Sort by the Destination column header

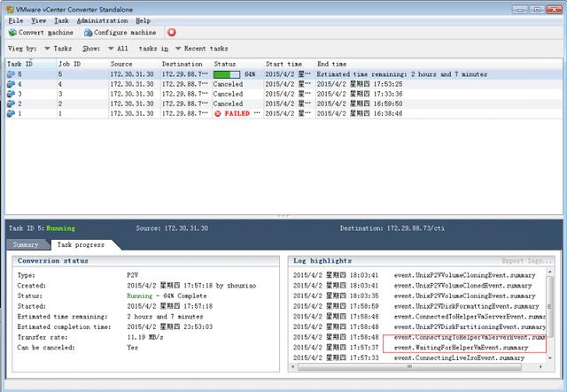click(186, 64)
